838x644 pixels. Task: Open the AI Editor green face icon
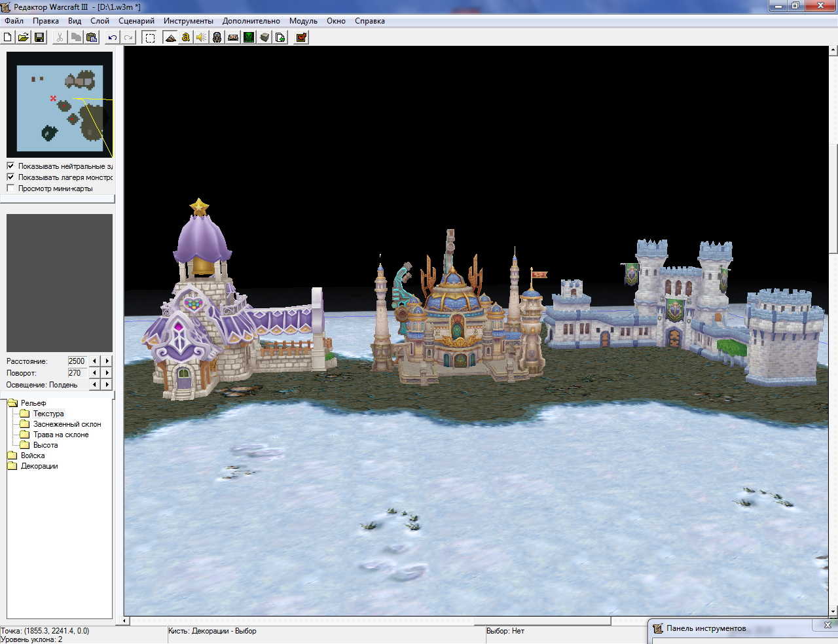point(249,37)
